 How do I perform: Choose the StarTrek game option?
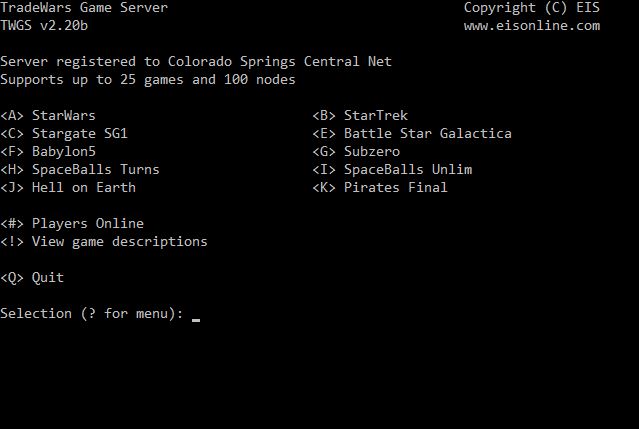click(x=360, y=115)
